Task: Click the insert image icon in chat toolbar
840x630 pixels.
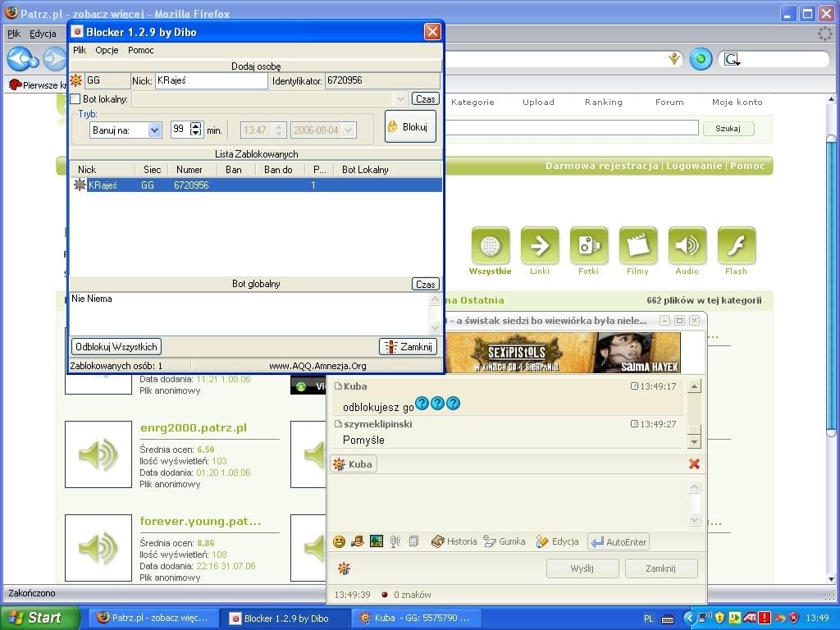Action: point(377,541)
